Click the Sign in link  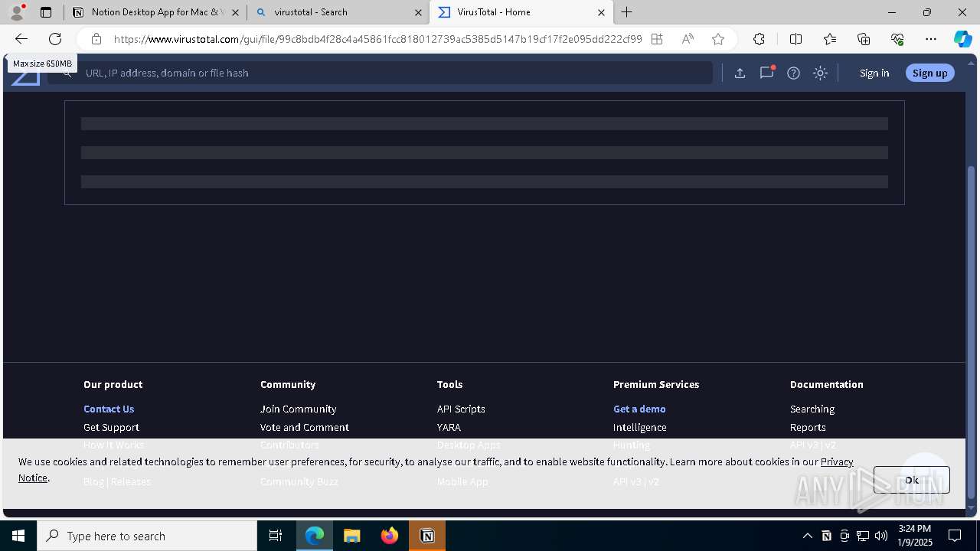point(874,73)
